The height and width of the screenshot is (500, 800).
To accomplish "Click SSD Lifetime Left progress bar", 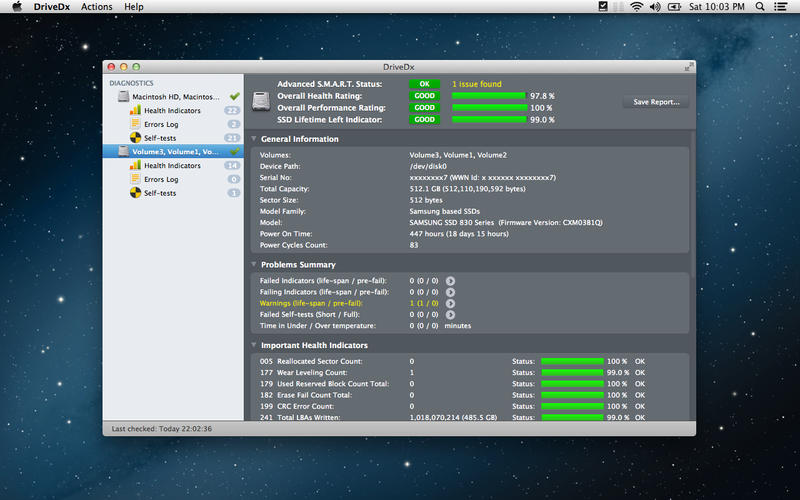I will (x=489, y=119).
